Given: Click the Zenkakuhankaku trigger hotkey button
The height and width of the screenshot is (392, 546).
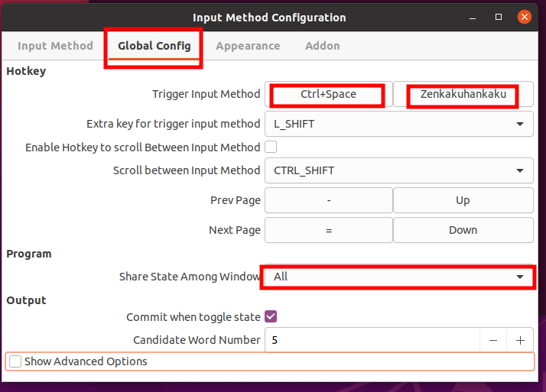Looking at the screenshot, I should tap(463, 94).
